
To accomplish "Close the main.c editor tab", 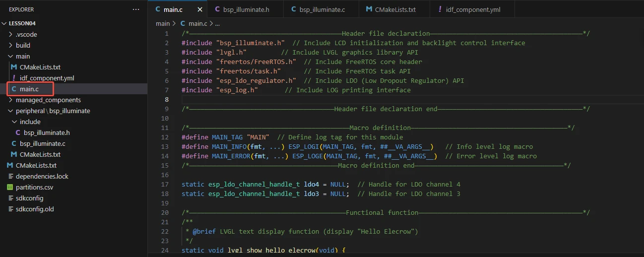I will [x=200, y=9].
